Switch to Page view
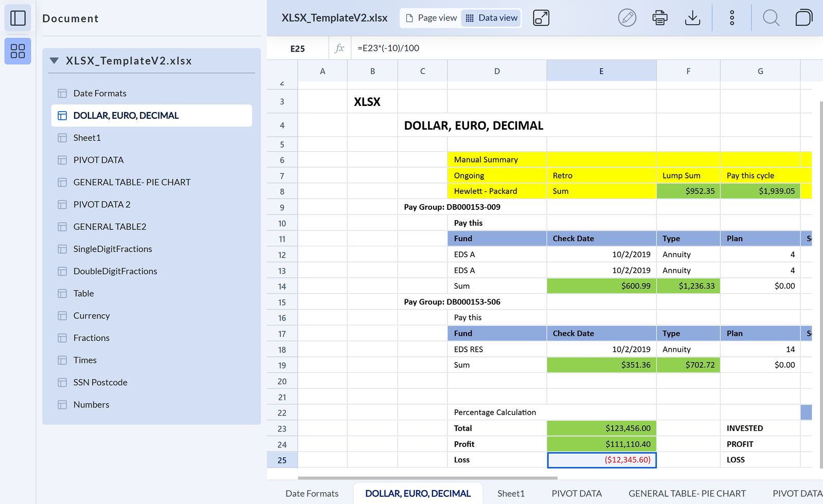This screenshot has width=823, height=504. [431, 18]
